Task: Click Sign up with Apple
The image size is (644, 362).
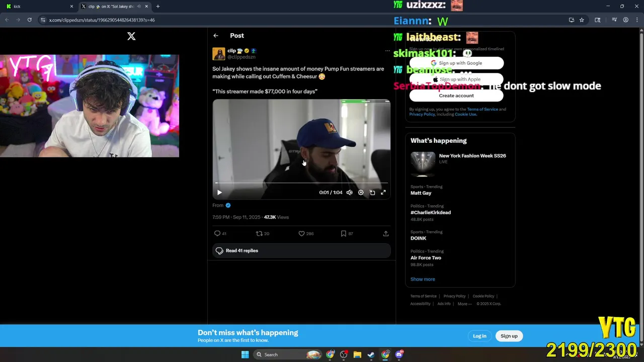Action: click(x=456, y=79)
